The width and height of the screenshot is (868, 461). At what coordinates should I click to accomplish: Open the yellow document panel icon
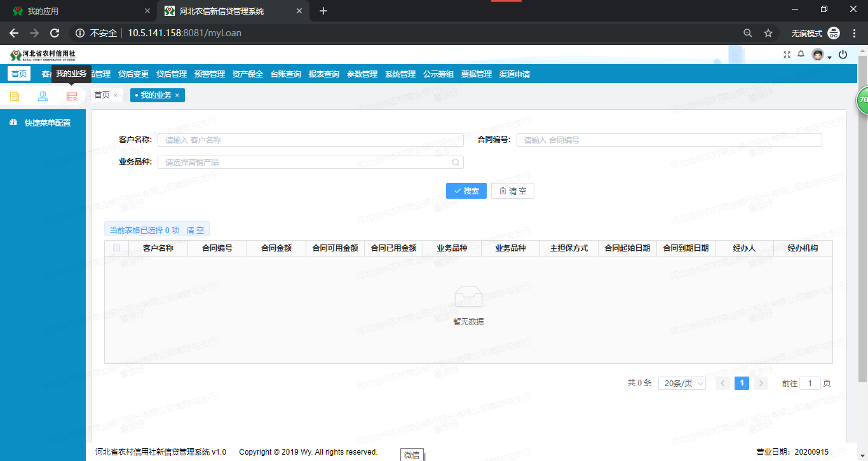(x=14, y=95)
